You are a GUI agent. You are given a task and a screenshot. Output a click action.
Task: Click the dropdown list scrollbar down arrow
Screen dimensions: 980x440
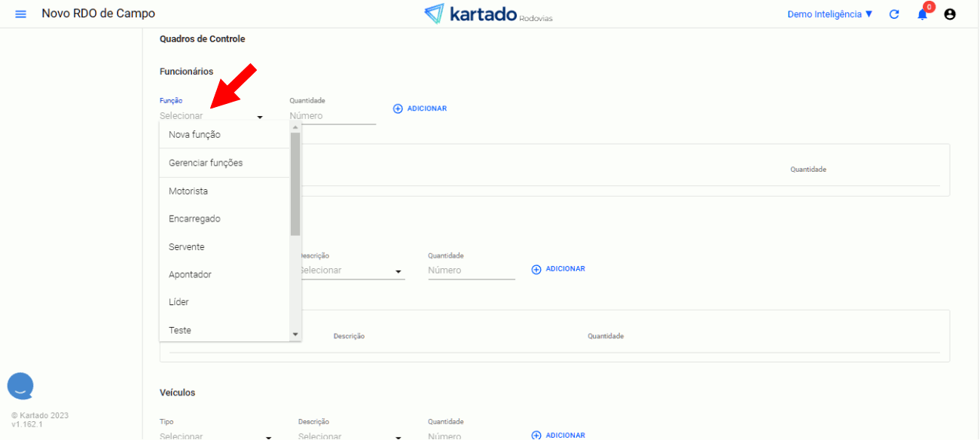pyautogui.click(x=295, y=334)
